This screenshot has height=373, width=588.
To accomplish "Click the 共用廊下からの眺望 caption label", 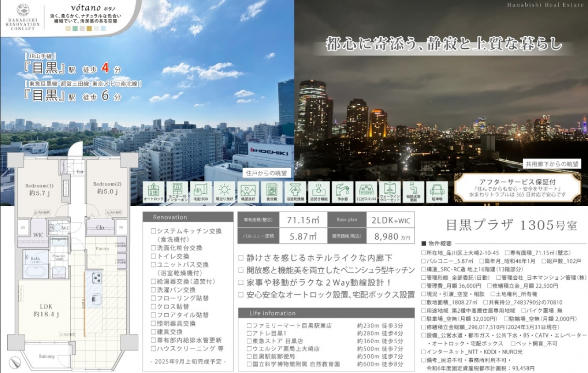I will tap(553, 164).
